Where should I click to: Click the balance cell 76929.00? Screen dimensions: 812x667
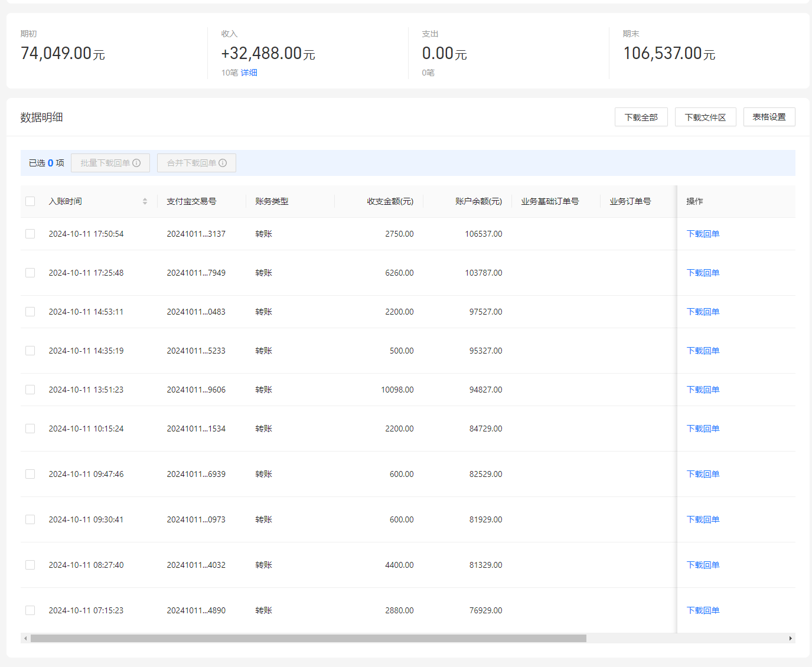tap(486, 610)
